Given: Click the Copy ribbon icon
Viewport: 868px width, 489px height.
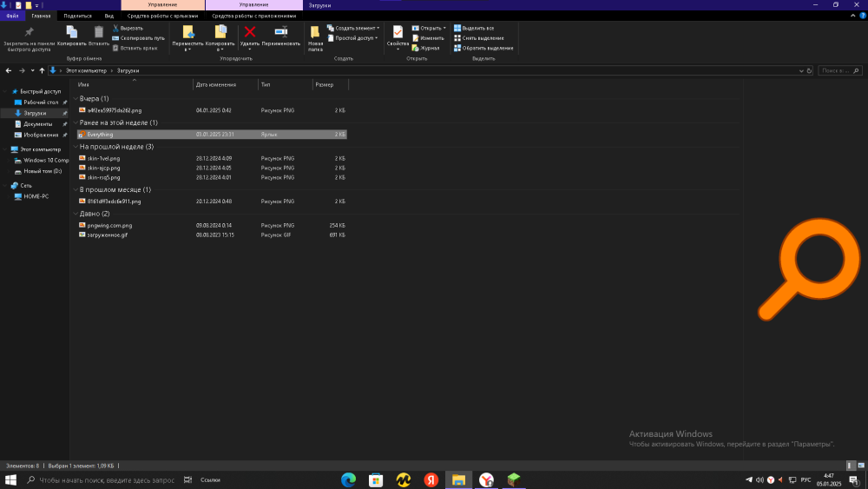Looking at the screenshot, I should (71, 36).
